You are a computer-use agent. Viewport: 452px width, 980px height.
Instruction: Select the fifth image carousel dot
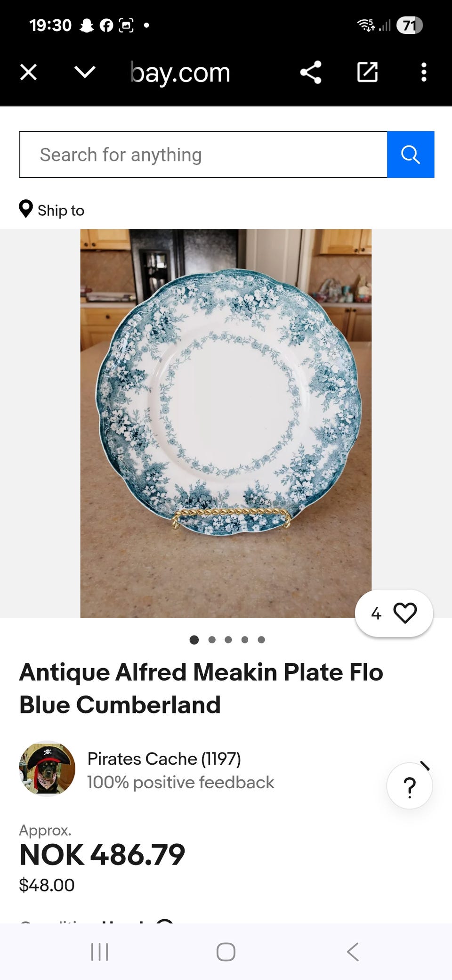pyautogui.click(x=261, y=640)
